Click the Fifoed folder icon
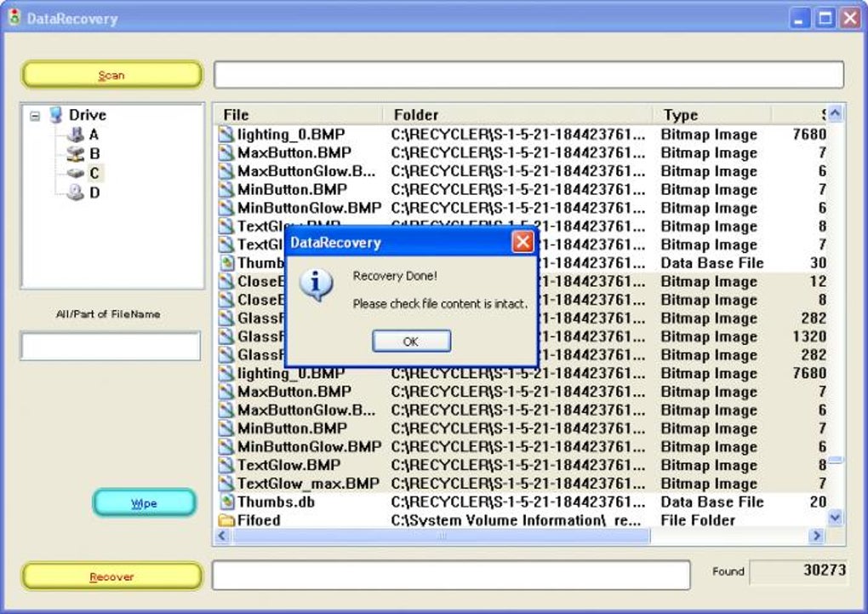 tap(226, 520)
